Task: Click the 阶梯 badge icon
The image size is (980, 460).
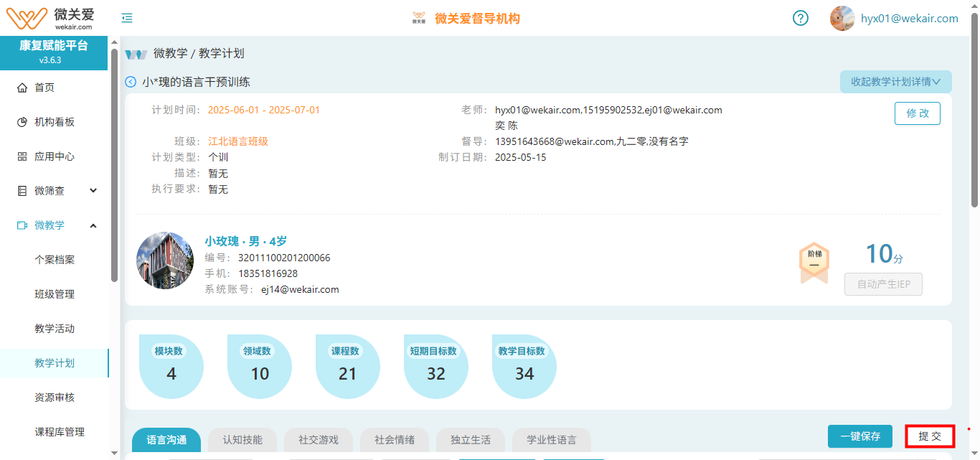Action: (x=814, y=262)
